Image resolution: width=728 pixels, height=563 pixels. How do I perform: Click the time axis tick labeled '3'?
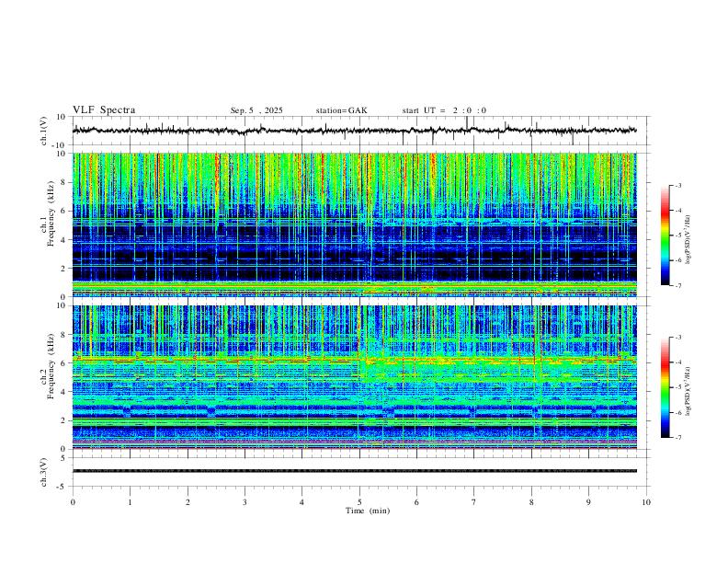click(245, 502)
